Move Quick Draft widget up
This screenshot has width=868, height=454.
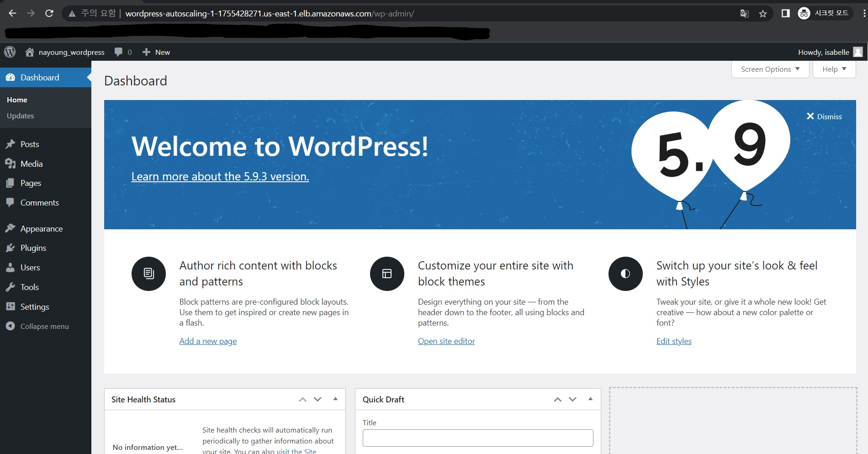(x=557, y=400)
